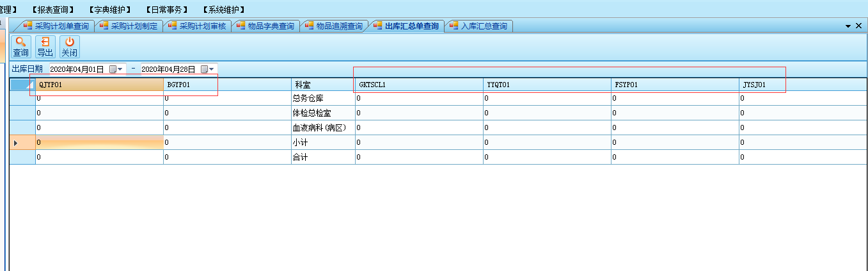Open the 【日常事务】 menu
868x271 pixels.
[x=167, y=10]
